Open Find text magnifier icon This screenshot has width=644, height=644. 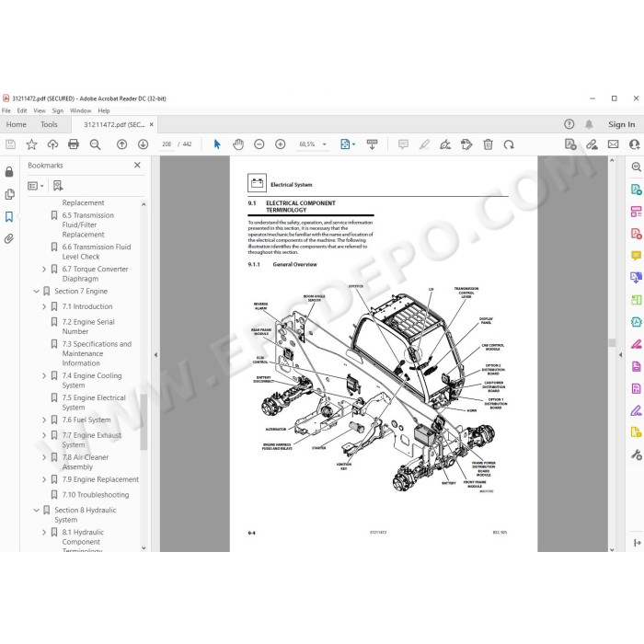pos(96,144)
